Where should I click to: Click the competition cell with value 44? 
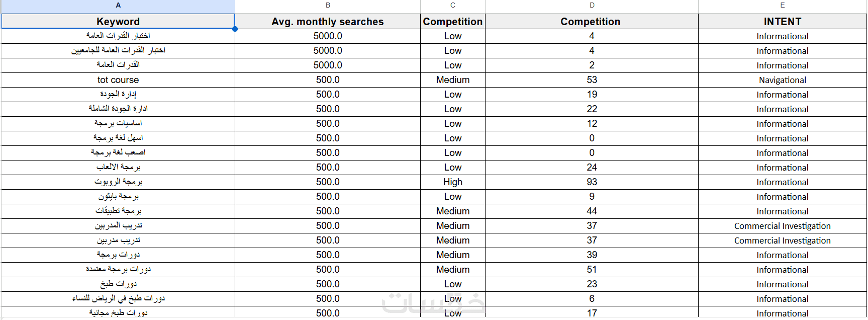coord(592,211)
